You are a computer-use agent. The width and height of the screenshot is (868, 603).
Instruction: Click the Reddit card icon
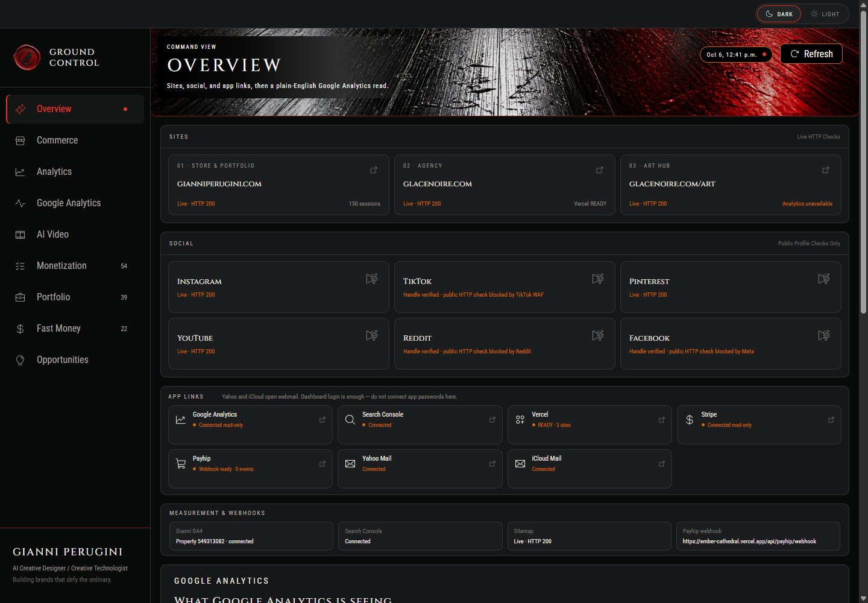[598, 335]
